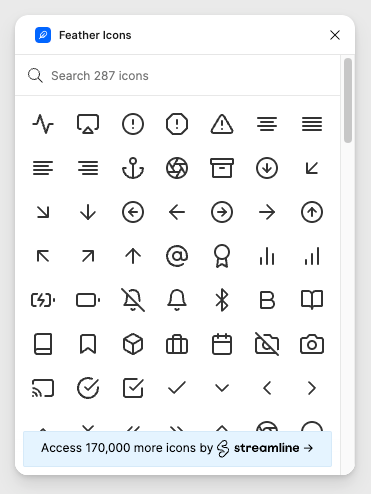This screenshot has height=494, width=371.
Task: Choose the at-sign icon
Action: [177, 256]
